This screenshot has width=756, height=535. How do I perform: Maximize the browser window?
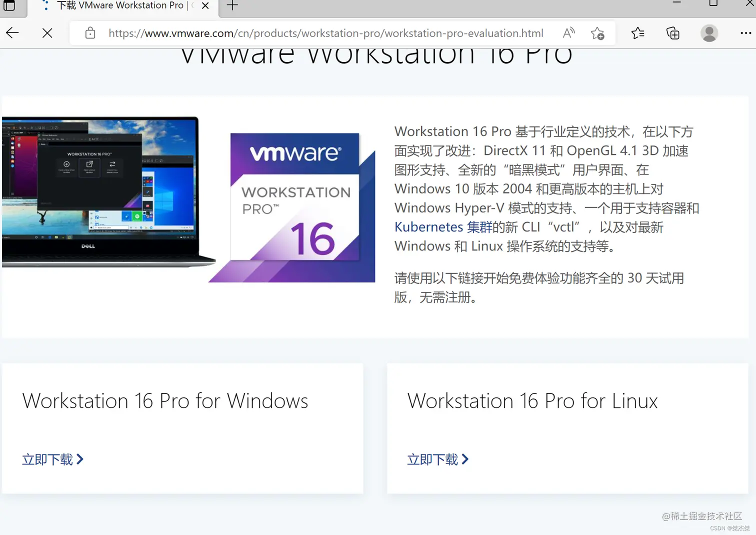(x=713, y=3)
